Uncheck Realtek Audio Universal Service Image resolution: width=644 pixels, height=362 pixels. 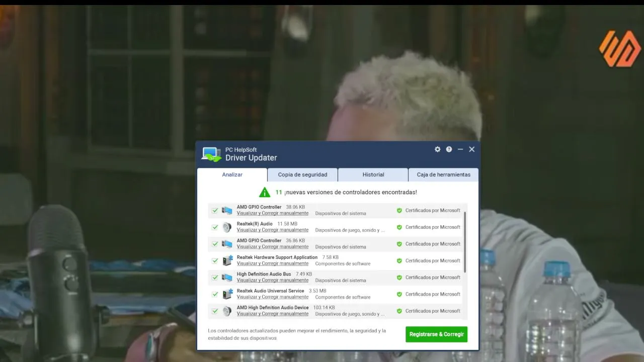point(215,294)
